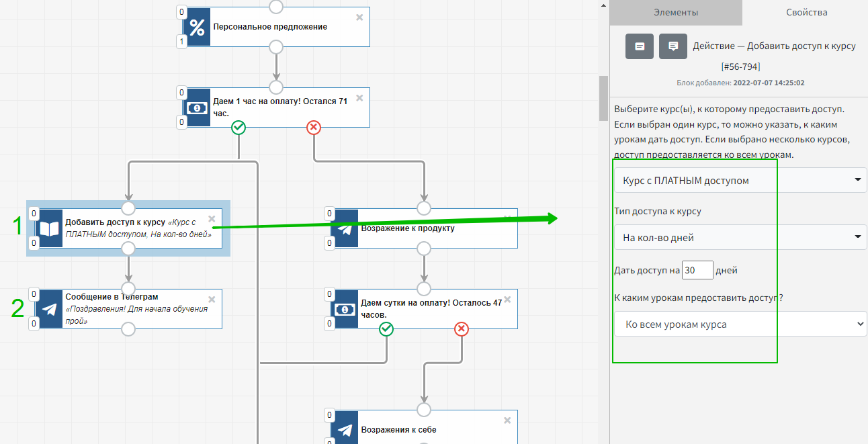Click green checkmark output of 71 час block
Screen dimensions: 868x444
click(x=238, y=128)
